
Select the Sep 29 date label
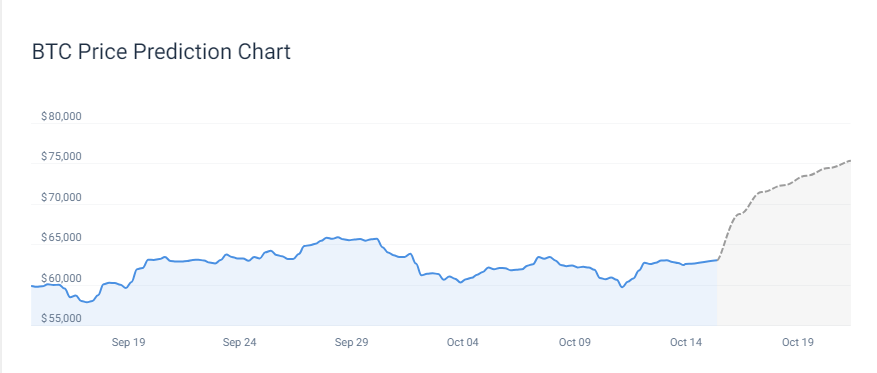[x=351, y=342]
